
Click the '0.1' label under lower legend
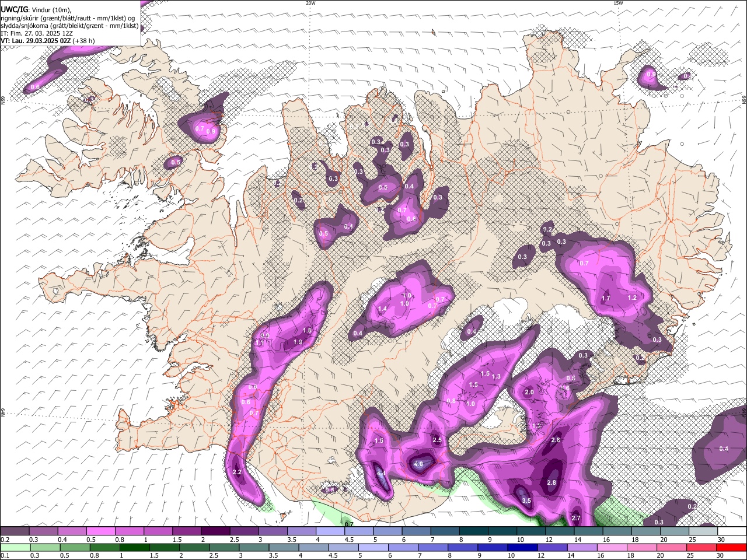coord(4,556)
